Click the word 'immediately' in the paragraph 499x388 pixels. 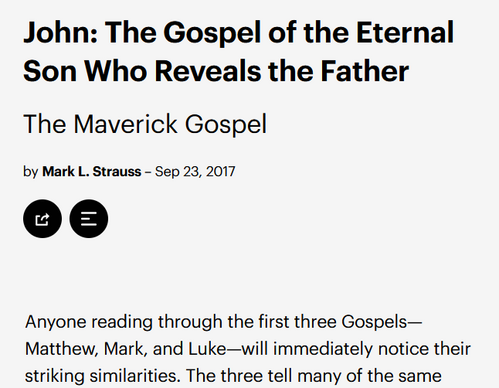click(323, 349)
